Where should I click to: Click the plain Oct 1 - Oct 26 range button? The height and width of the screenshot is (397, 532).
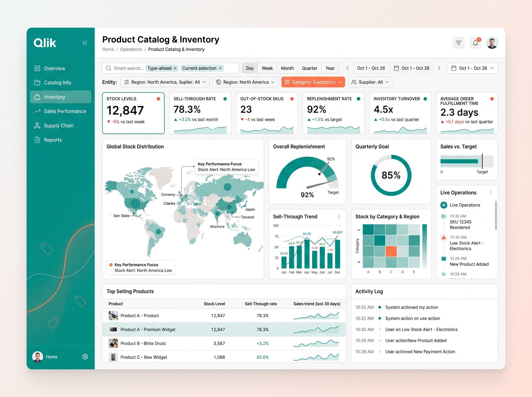point(371,68)
